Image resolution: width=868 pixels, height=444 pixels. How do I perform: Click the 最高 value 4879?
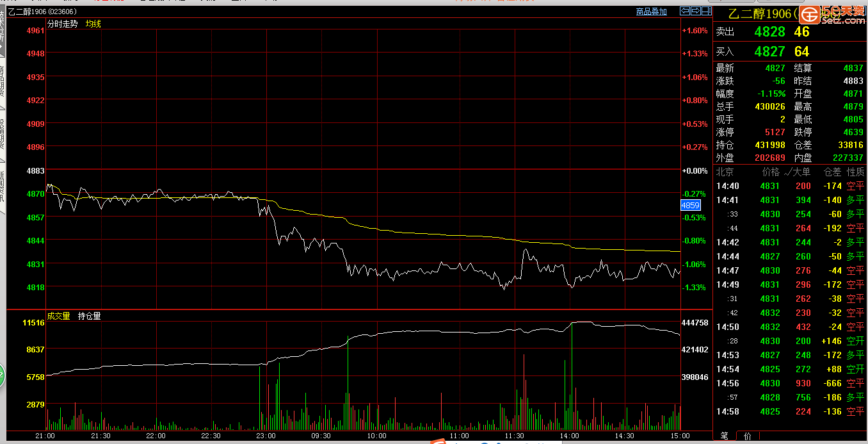click(853, 106)
